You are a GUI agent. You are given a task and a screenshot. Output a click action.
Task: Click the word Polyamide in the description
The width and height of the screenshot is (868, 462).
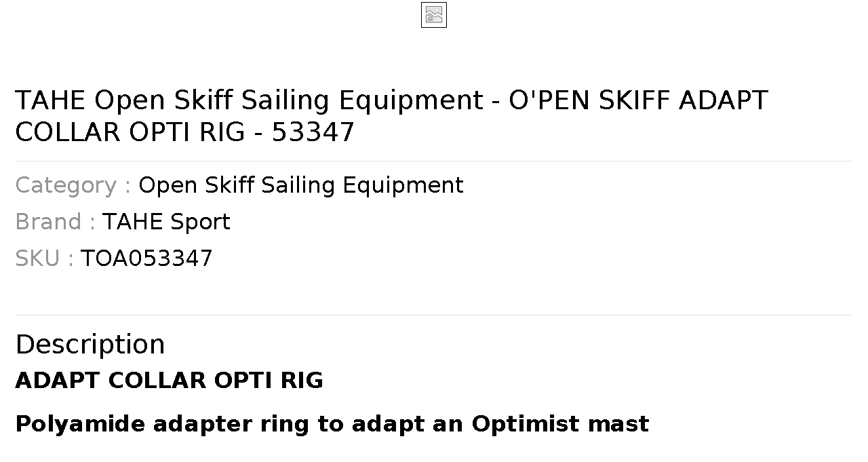tap(81, 424)
